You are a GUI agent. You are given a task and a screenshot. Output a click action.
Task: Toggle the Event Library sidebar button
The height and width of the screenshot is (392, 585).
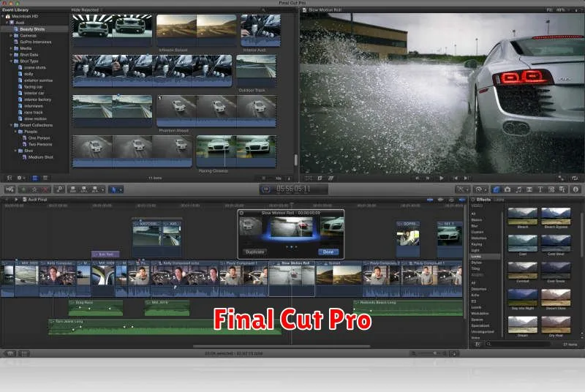[10, 178]
